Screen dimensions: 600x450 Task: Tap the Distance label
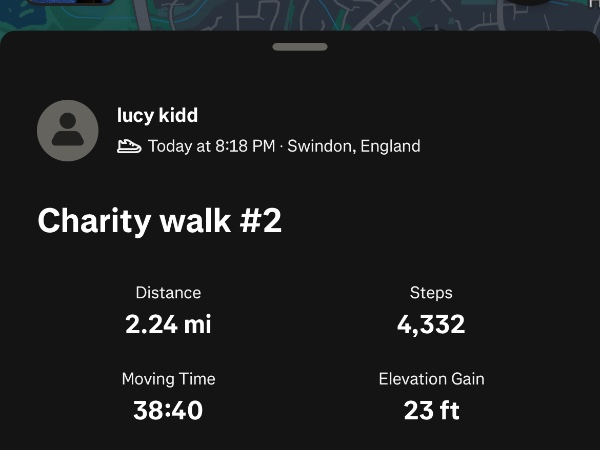[168, 293]
